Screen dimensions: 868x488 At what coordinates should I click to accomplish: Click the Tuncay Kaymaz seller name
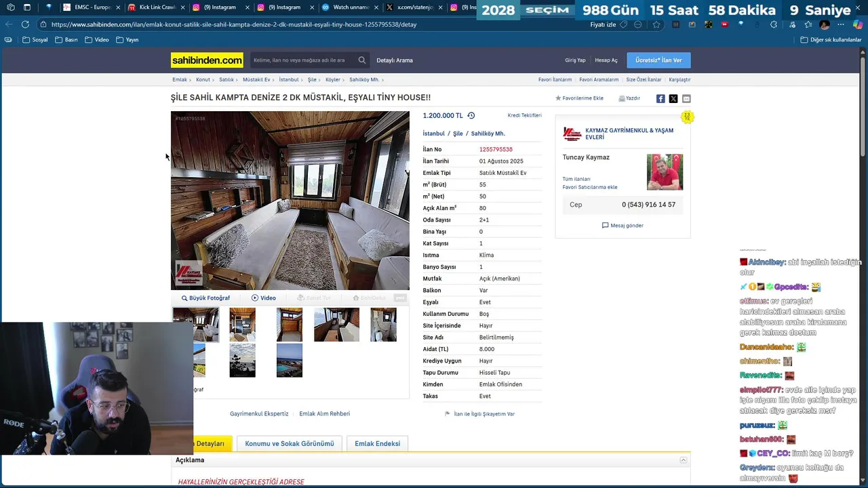pos(586,157)
